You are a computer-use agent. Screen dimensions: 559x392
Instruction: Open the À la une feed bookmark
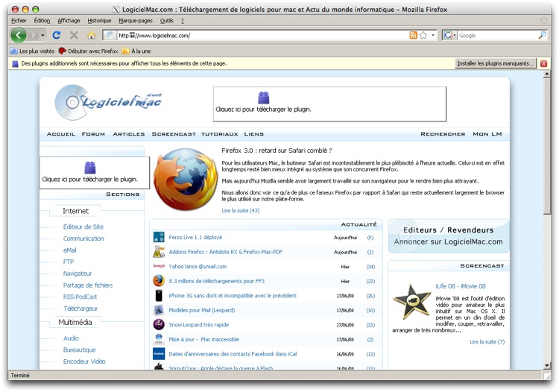[x=136, y=51]
